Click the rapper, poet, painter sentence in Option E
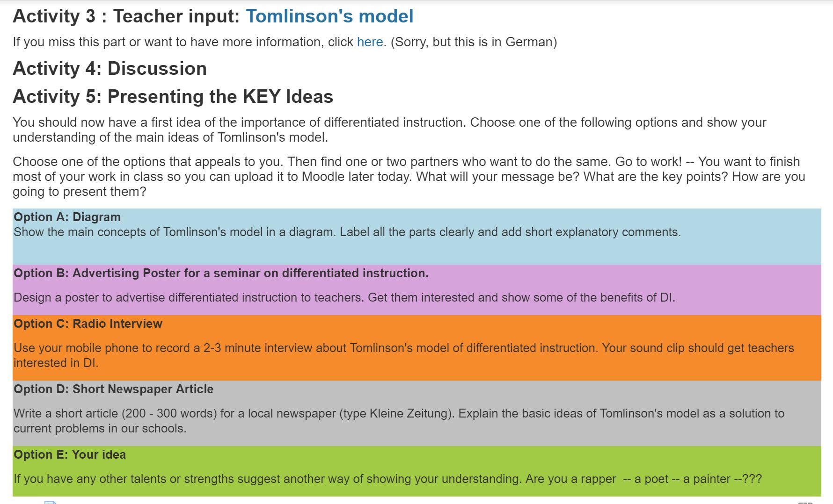This screenshot has width=833, height=504. point(387,479)
